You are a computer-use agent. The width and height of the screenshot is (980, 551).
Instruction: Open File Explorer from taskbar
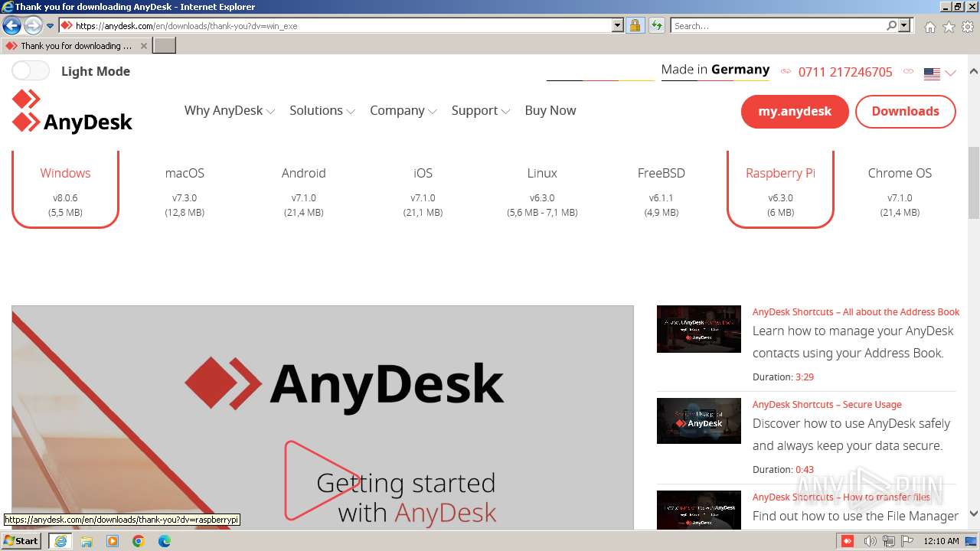tap(87, 541)
